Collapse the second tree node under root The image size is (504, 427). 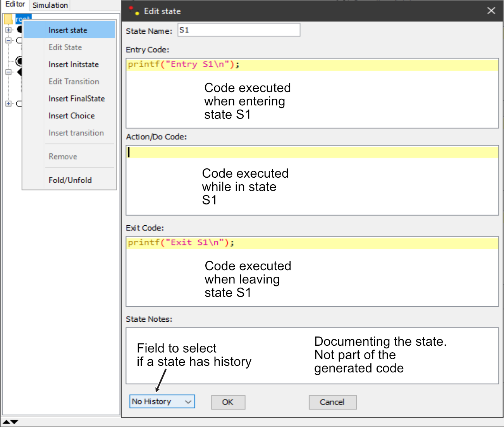(8, 40)
